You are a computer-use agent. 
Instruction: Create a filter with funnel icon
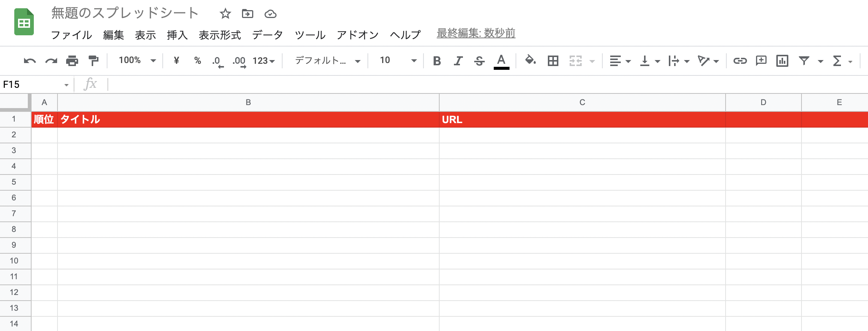(x=804, y=61)
